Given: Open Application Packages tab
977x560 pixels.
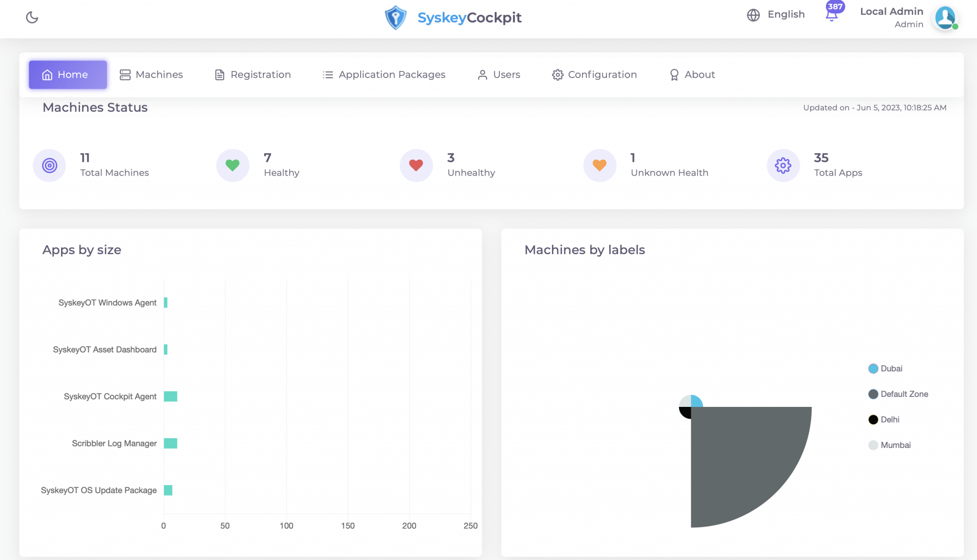Looking at the screenshot, I should [x=384, y=74].
